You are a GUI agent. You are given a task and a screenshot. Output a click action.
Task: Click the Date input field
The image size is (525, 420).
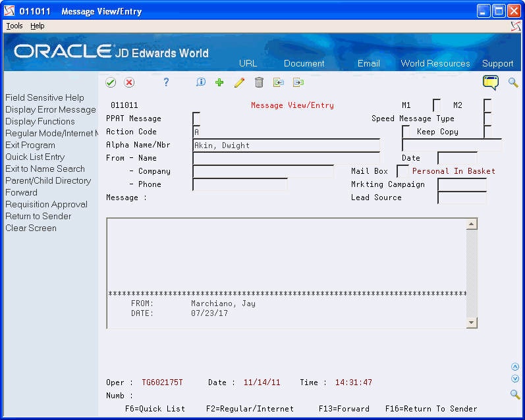click(x=457, y=158)
